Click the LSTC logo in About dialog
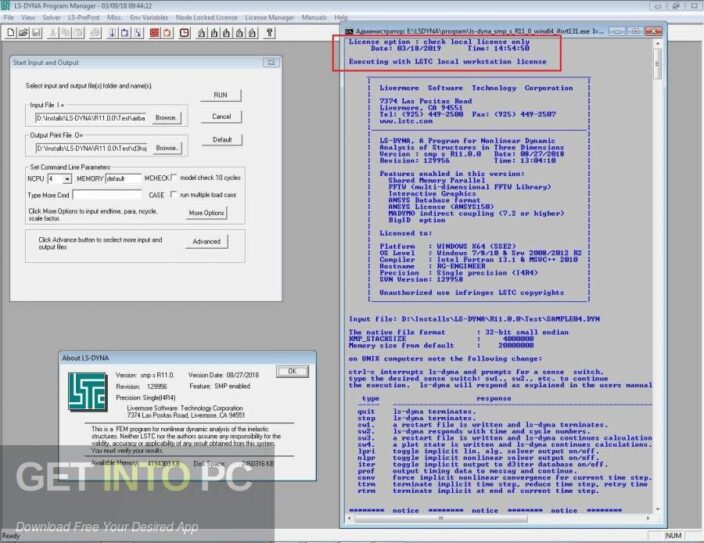The height and width of the screenshot is (543, 704). click(88, 392)
